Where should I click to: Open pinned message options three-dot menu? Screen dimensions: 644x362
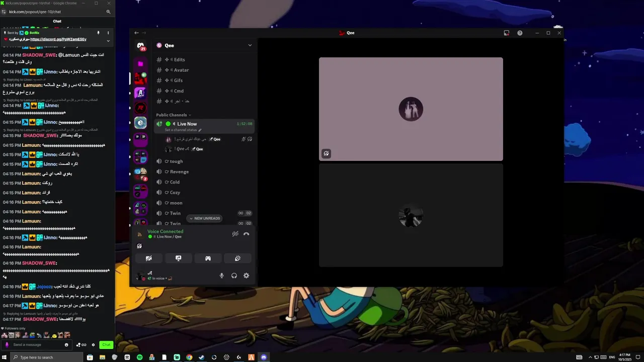click(108, 33)
